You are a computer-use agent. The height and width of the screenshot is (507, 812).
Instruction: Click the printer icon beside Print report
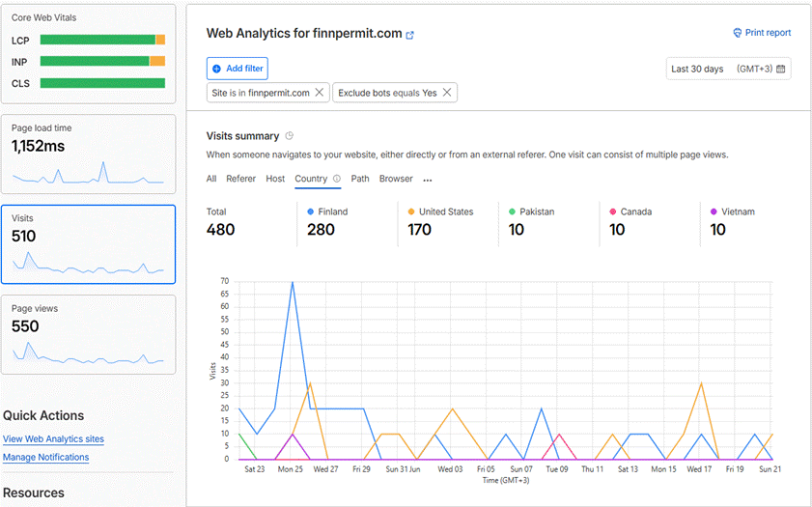[x=738, y=33]
